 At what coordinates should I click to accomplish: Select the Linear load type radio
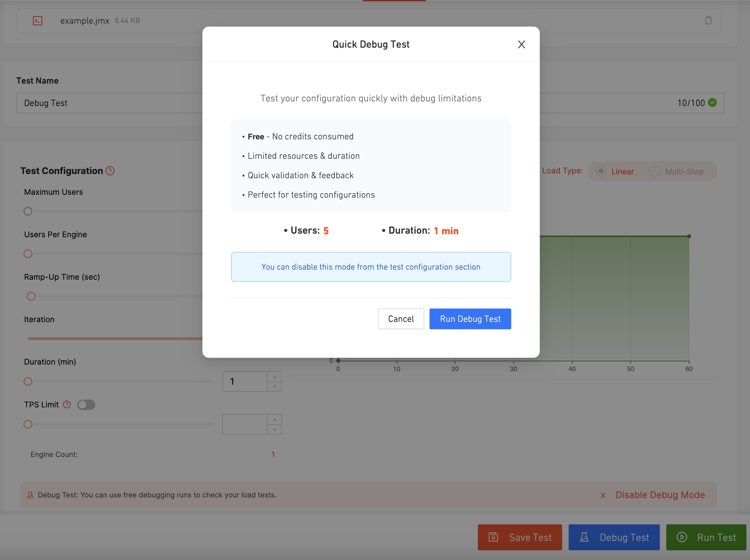[x=601, y=171]
